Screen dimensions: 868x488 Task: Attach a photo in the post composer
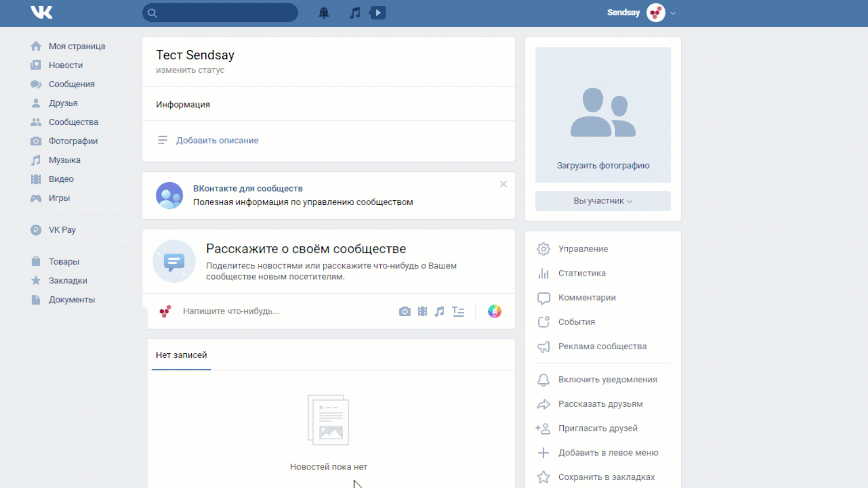405,311
